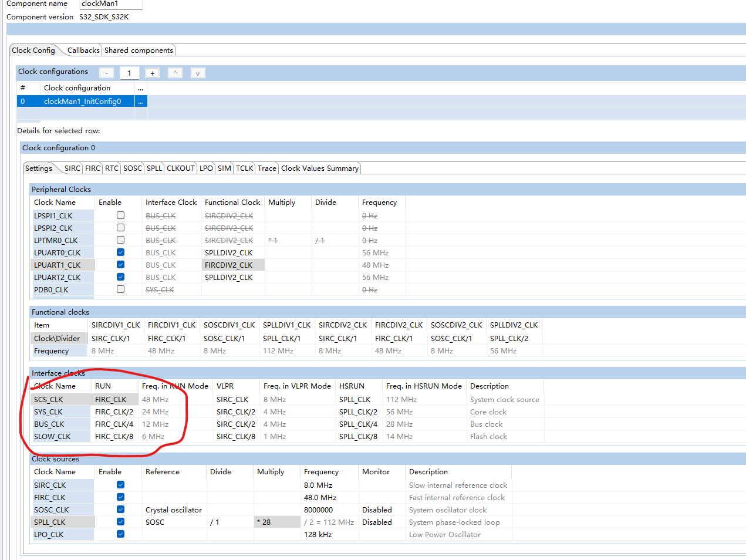
Task: Enable the LPSPI1_CLK peripheral clock
Action: pyautogui.click(x=120, y=215)
